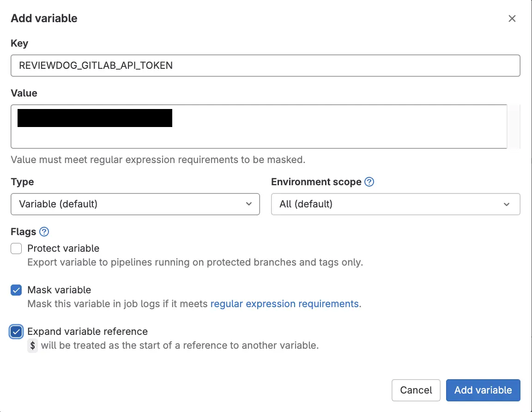Click the Environment scope dropdown chevron
532x412 pixels.
pyautogui.click(x=507, y=204)
